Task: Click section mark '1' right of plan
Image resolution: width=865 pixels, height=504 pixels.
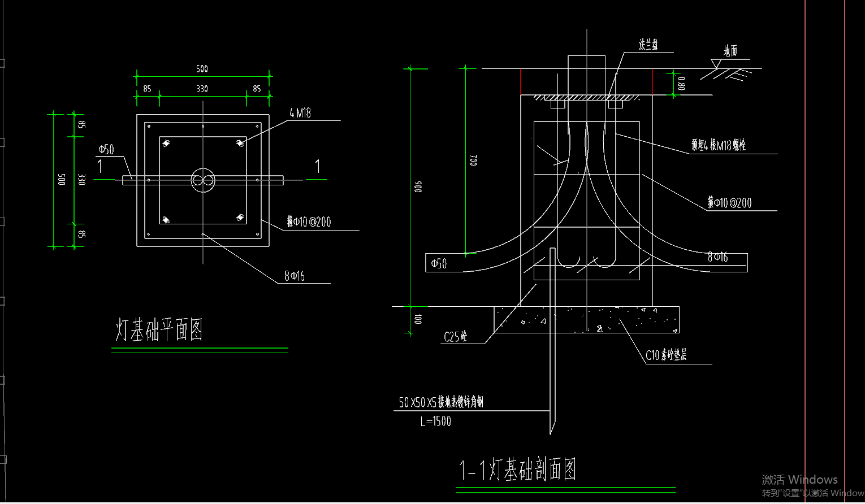Action: coord(318,166)
